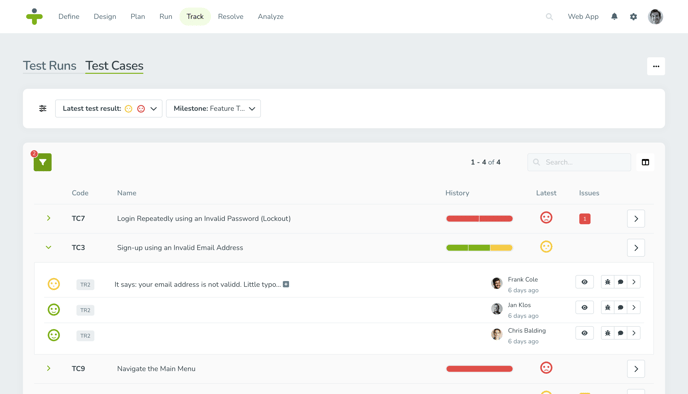Viewport: 688px width, 394px height.
Task: Click the TC3 history bar
Action: 479,248
